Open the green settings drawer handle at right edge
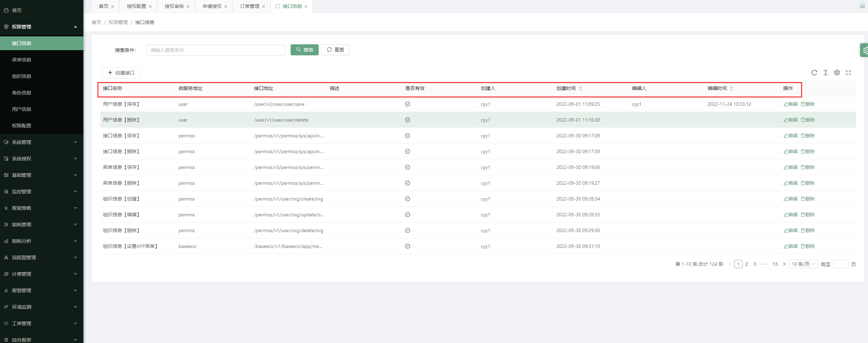 (x=864, y=50)
